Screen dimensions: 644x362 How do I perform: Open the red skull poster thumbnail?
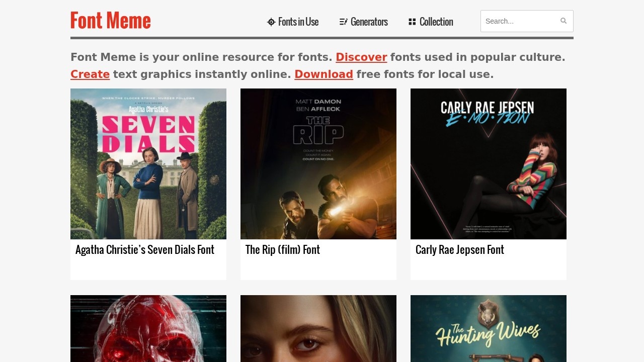pos(148,328)
